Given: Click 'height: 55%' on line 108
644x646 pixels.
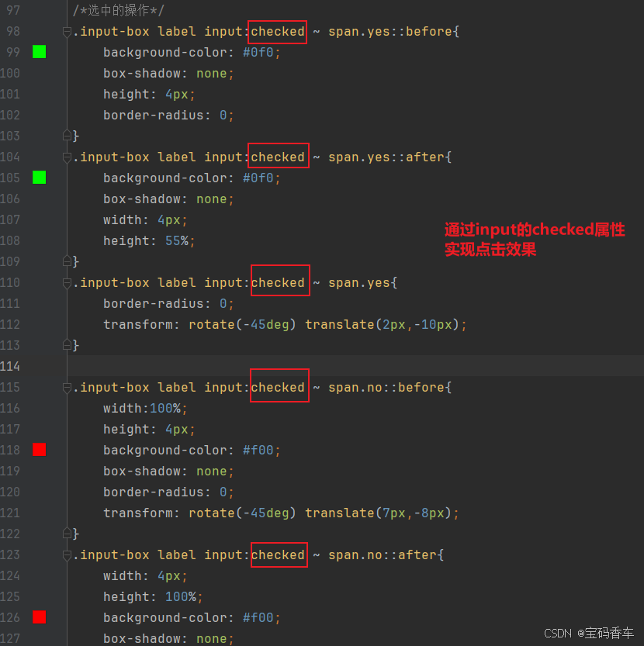Looking at the screenshot, I should [146, 240].
